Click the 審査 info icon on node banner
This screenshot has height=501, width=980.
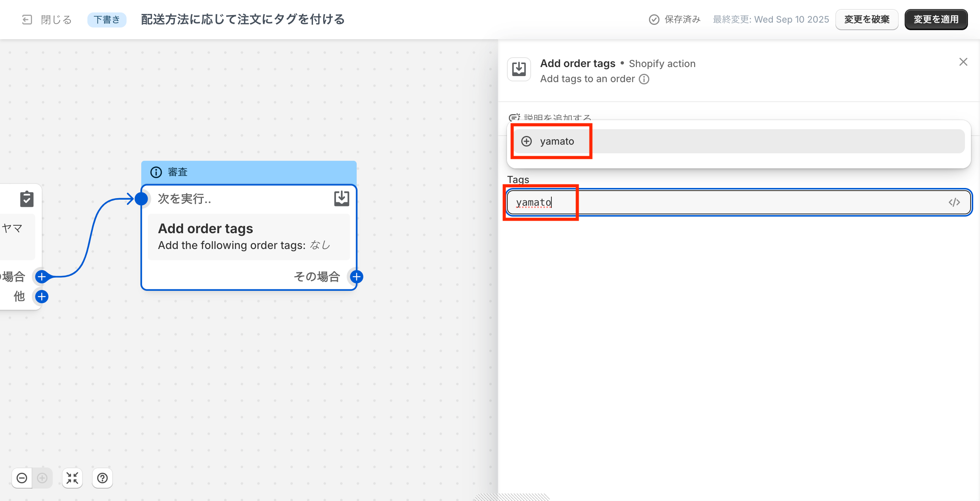click(x=156, y=172)
